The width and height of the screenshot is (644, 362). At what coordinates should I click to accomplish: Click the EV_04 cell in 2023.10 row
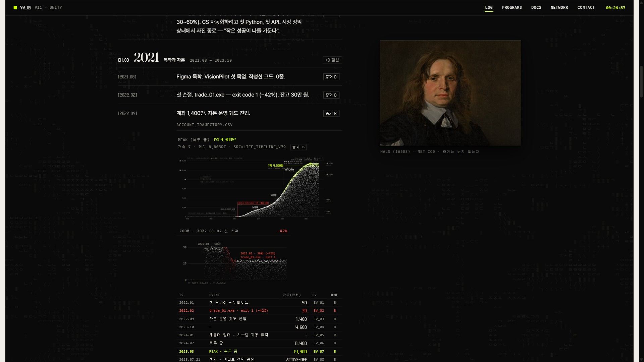click(x=319, y=327)
